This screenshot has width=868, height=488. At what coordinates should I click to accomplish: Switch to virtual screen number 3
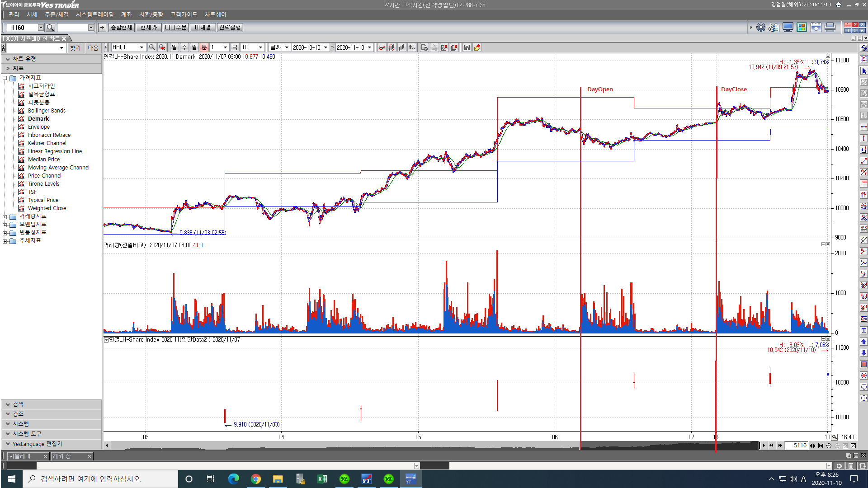pos(862,25)
